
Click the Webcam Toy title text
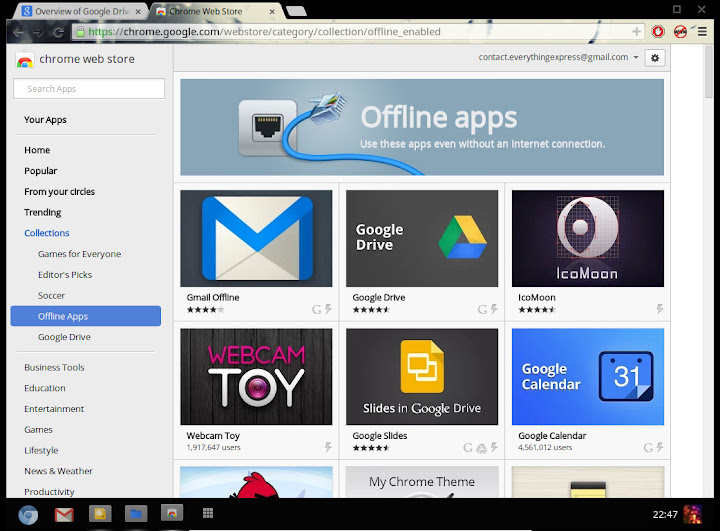coord(213,435)
